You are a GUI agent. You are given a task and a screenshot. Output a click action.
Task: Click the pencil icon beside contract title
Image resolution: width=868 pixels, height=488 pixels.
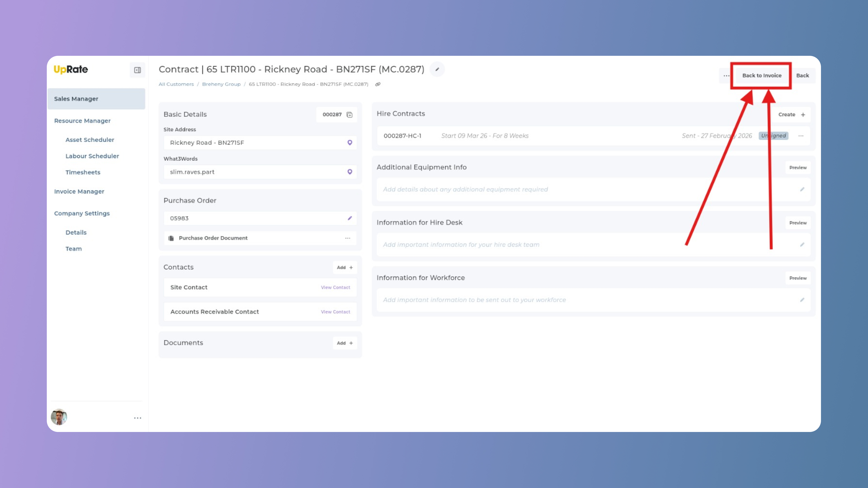pyautogui.click(x=437, y=69)
